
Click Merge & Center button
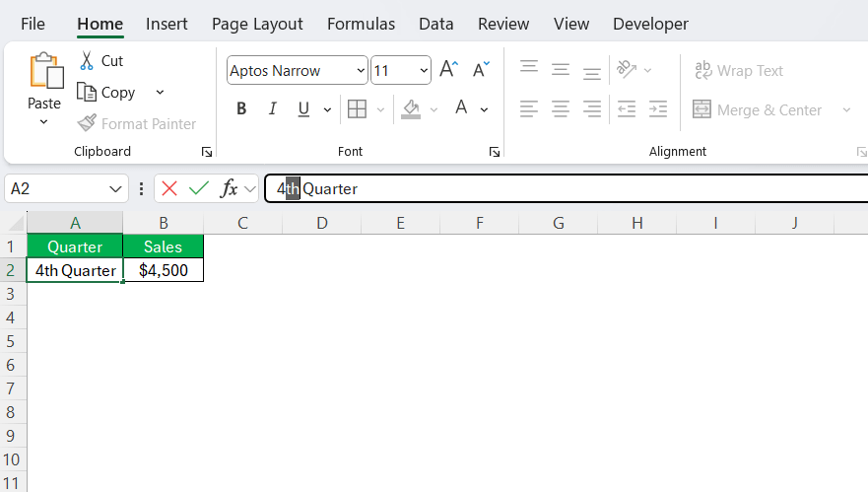click(x=758, y=109)
